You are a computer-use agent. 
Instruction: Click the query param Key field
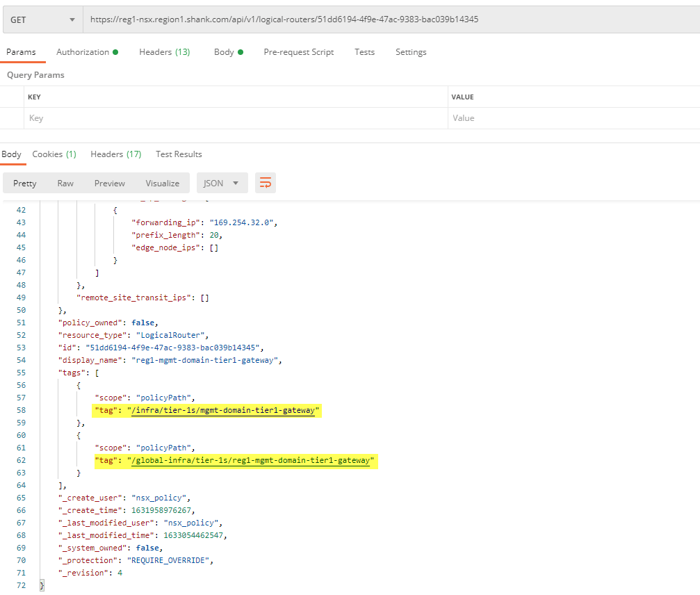tap(236, 118)
